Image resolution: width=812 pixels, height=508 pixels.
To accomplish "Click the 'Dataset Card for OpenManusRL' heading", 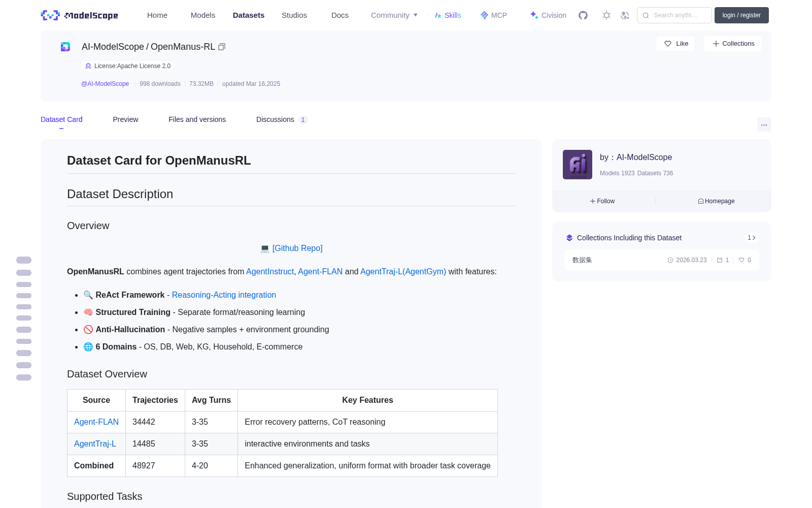I will tap(159, 161).
